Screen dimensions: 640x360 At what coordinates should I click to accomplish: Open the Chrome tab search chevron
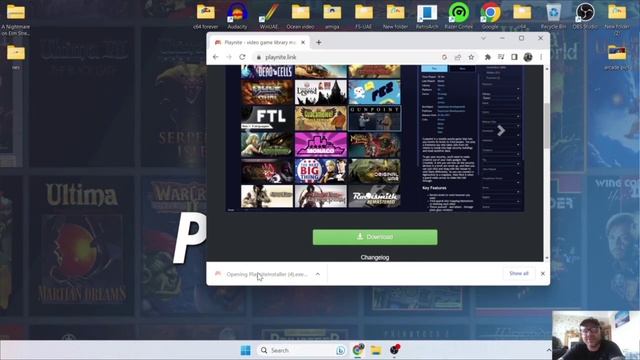point(484,38)
